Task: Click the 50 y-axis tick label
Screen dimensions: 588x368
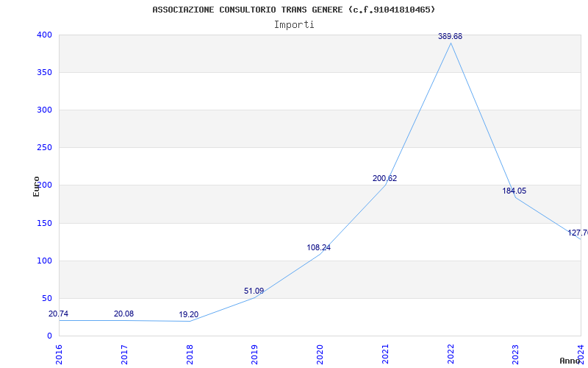Action: 47,299
